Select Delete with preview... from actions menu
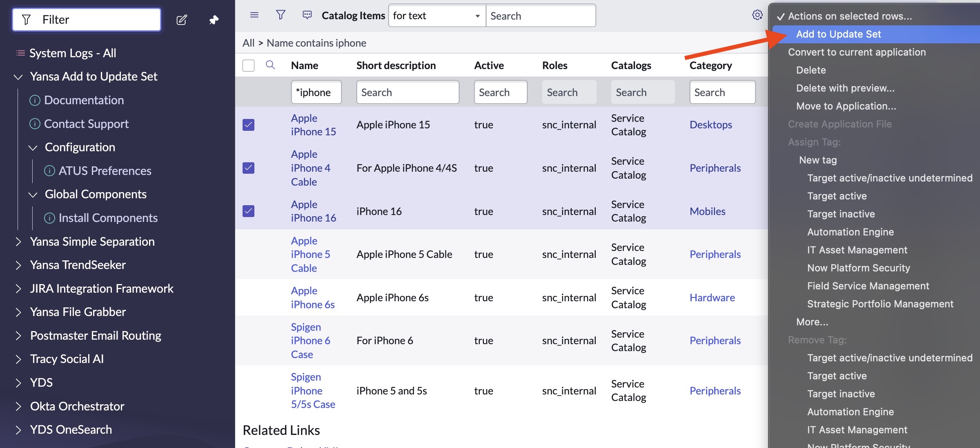This screenshot has height=448, width=980. coord(845,88)
